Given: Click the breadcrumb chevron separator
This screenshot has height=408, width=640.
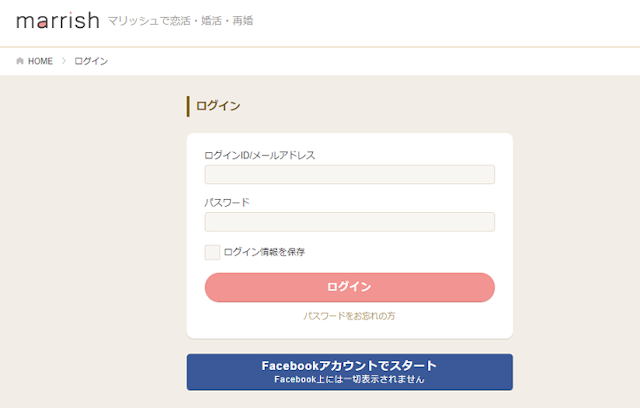Looking at the screenshot, I should [64, 61].
